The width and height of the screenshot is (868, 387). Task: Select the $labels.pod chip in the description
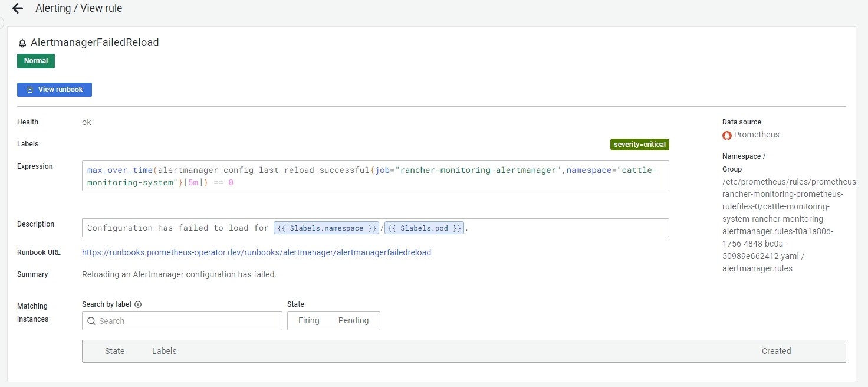pyautogui.click(x=423, y=228)
